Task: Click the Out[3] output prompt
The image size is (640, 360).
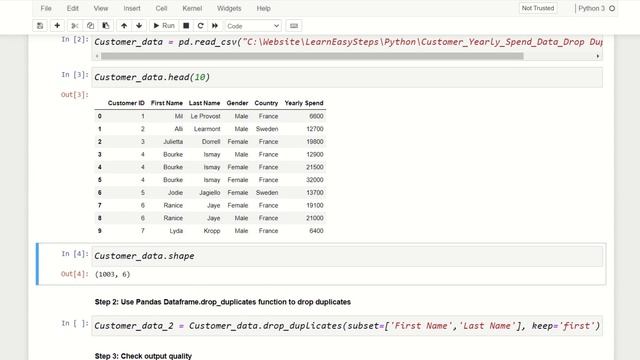Action: coord(75,95)
